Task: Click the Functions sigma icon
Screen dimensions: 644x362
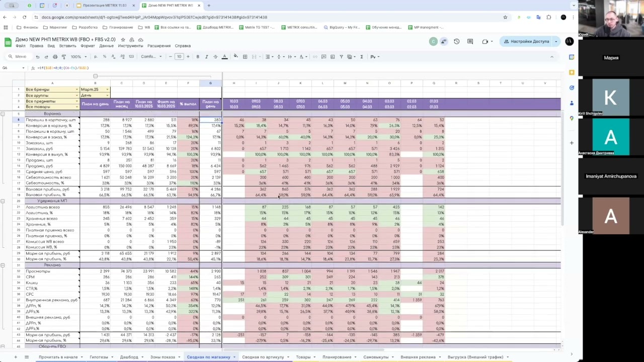Action: click(362, 57)
